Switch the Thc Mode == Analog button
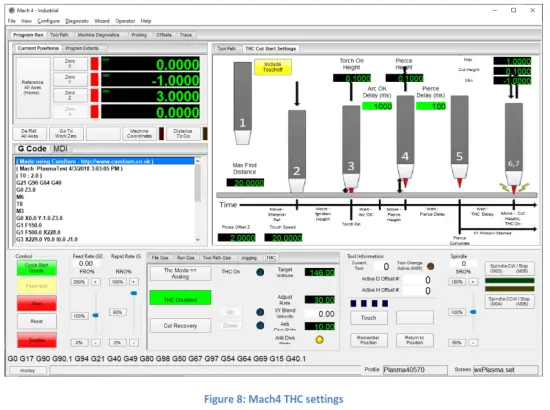 coord(180,273)
